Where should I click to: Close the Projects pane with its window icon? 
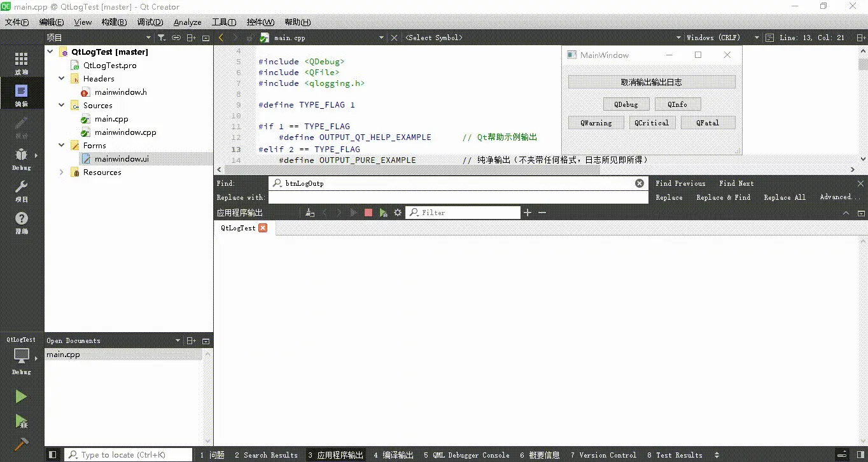206,38
